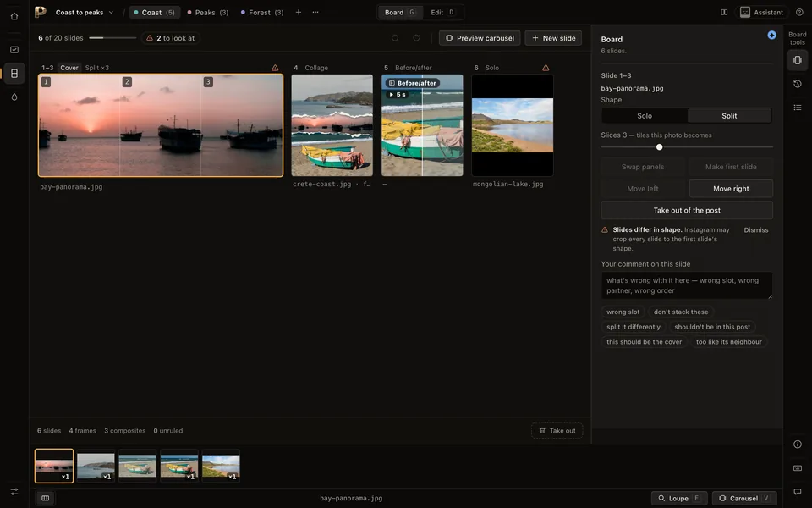Toggle the 'split it differently' chip

[x=634, y=327]
